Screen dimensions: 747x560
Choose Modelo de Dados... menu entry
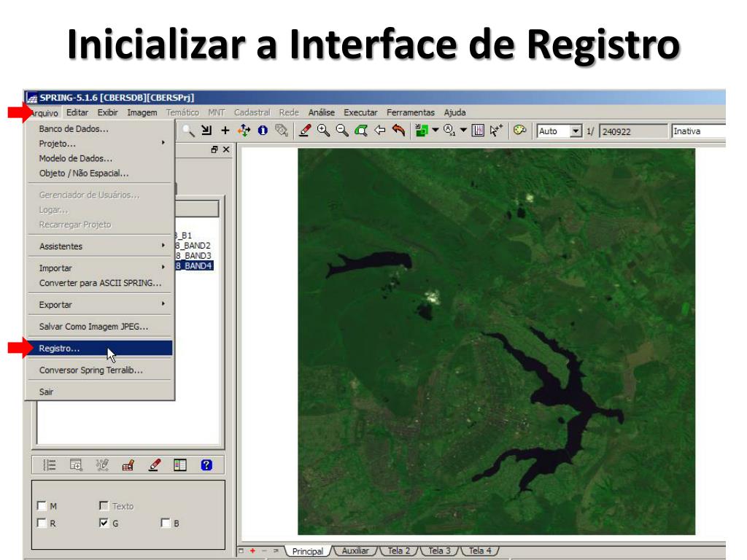(99, 158)
